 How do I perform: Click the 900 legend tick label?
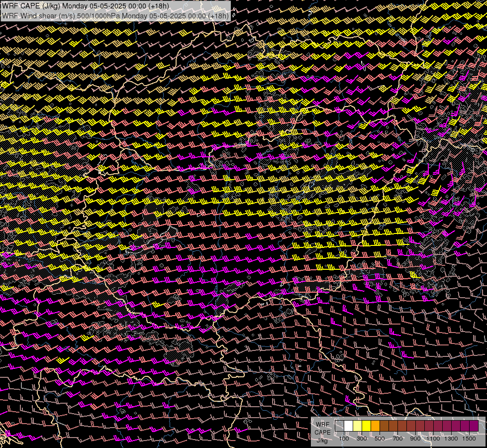415,439
